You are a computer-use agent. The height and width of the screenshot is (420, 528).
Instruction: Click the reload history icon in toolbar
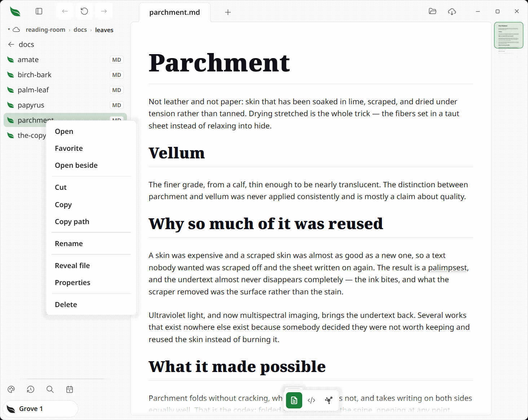pos(84,11)
